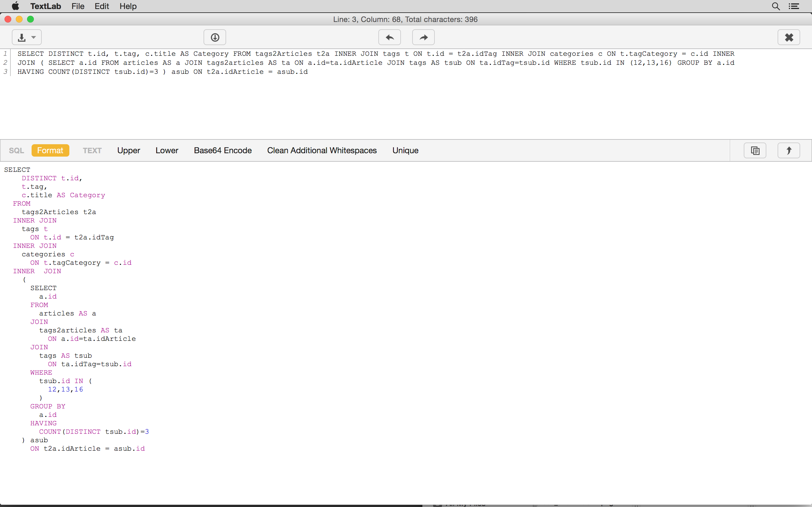The height and width of the screenshot is (507, 812).
Task: Click the clear X button in toolbar
Action: [x=789, y=37]
